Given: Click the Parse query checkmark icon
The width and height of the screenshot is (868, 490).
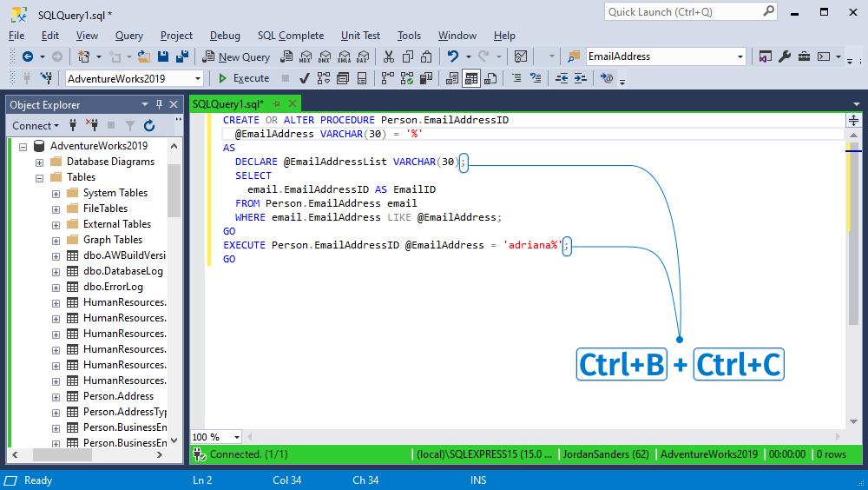Looking at the screenshot, I should [305, 78].
